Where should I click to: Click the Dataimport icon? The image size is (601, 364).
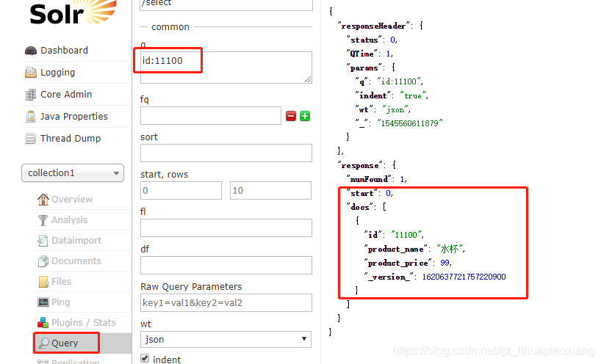pyautogui.click(x=43, y=241)
